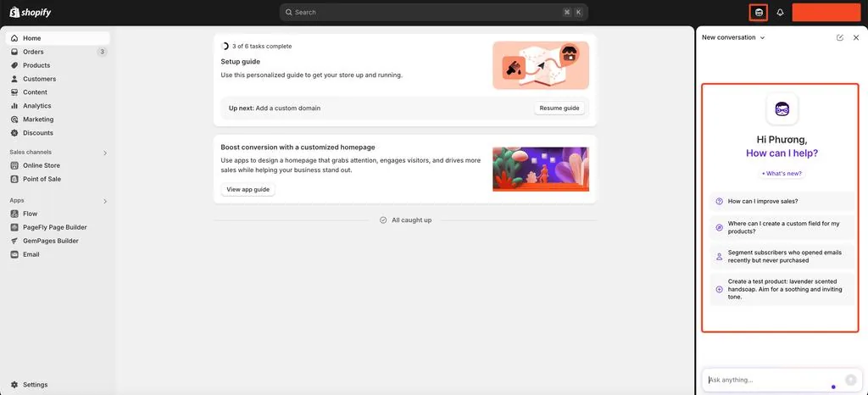Click the Orders count badge 3

coord(102,52)
